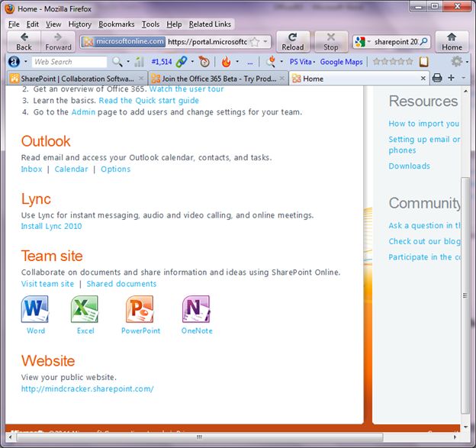The image size is (476, 448).
Task: Click Install Lync 2010 link
Action: click(x=51, y=226)
